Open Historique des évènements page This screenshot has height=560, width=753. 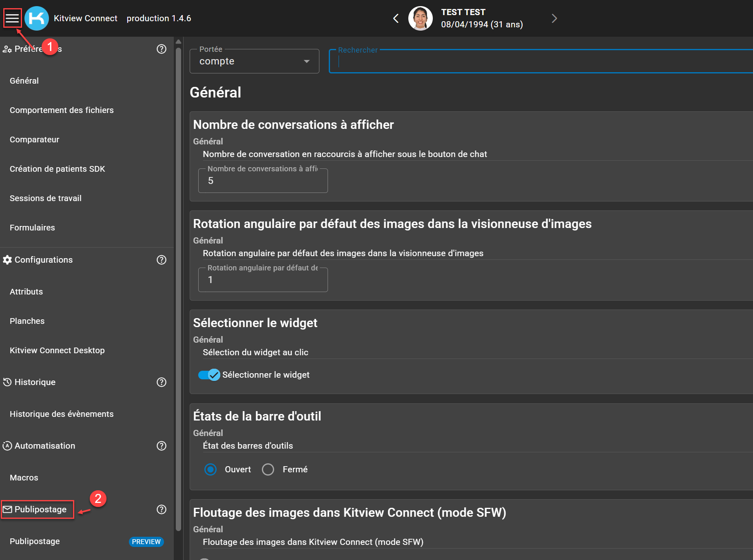[62, 414]
